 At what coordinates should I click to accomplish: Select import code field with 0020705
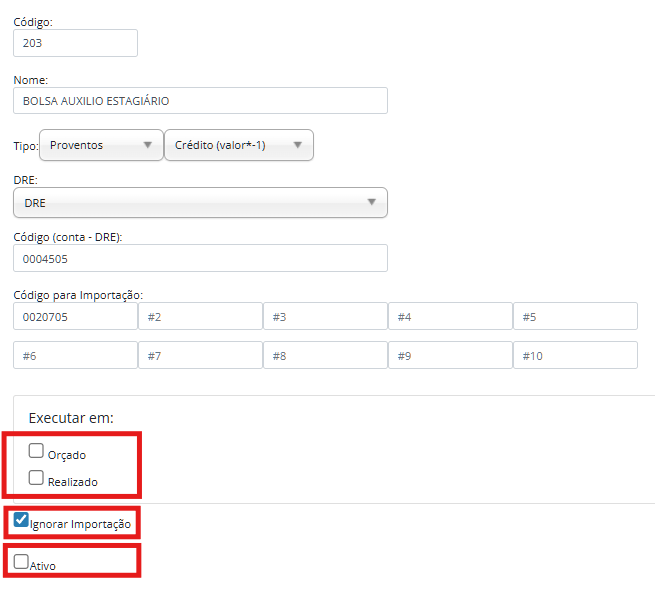(x=75, y=316)
